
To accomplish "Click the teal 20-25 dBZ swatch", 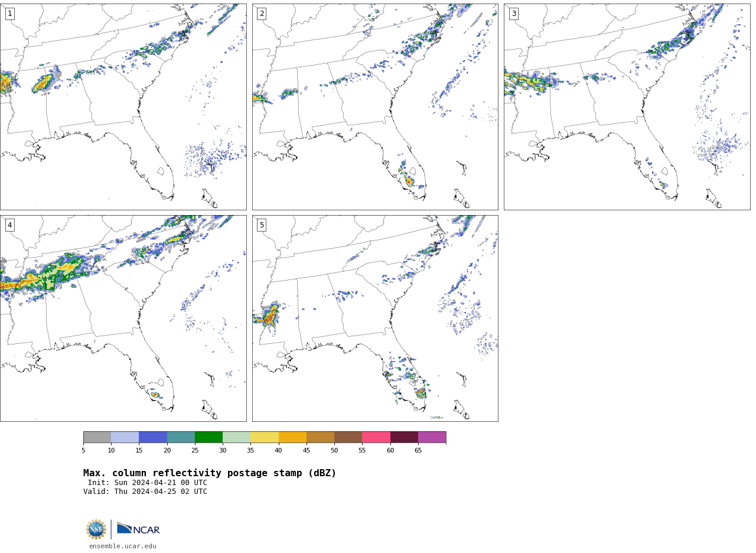I will point(181,437).
